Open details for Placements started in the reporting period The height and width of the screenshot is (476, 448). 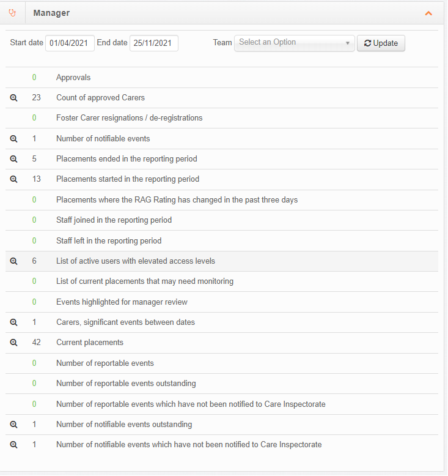(x=13, y=179)
